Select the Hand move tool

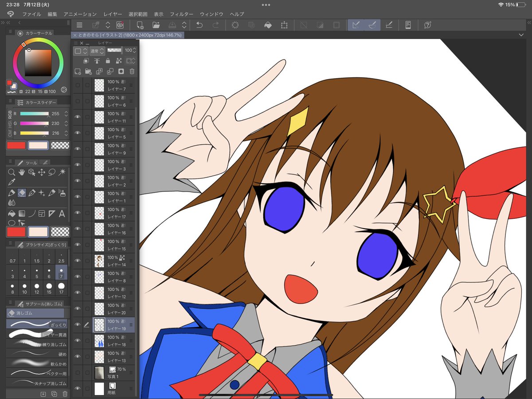pyautogui.click(x=22, y=172)
